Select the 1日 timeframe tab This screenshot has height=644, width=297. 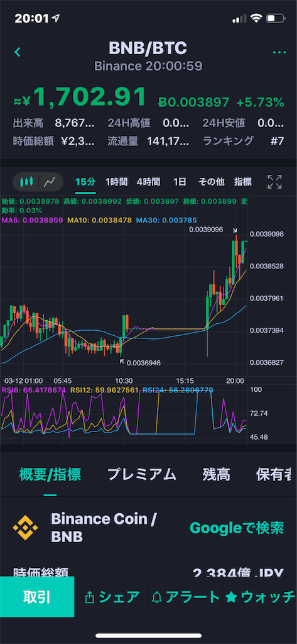(180, 182)
